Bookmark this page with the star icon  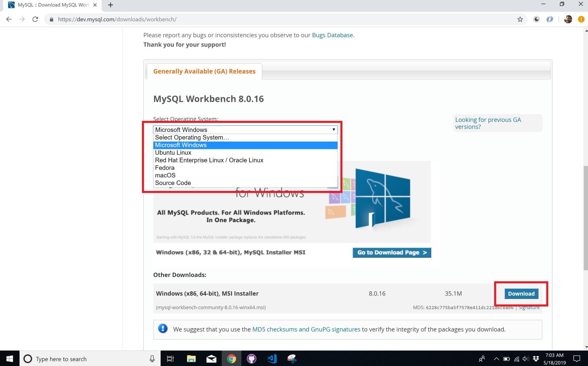(520, 19)
